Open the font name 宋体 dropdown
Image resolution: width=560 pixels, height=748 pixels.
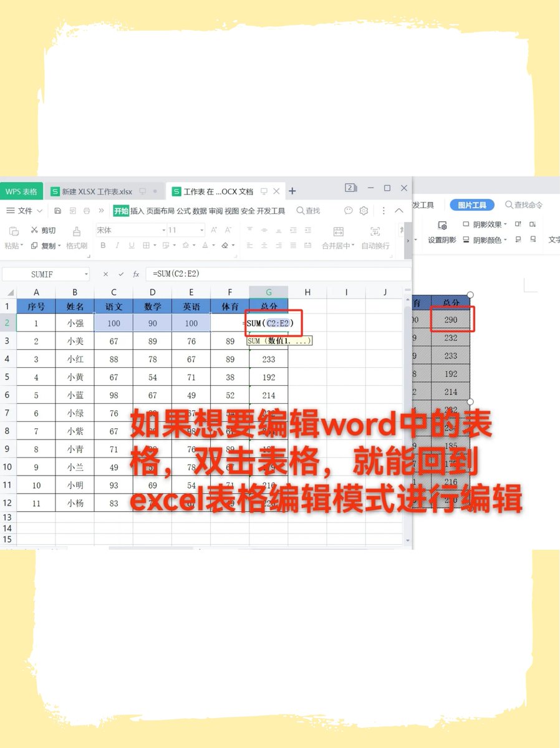pyautogui.click(x=163, y=230)
